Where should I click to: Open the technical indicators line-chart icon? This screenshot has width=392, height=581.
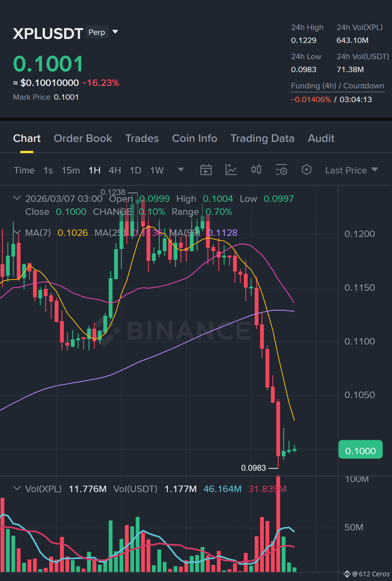pos(231,170)
